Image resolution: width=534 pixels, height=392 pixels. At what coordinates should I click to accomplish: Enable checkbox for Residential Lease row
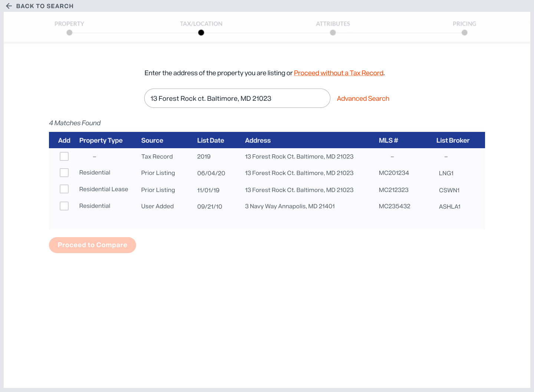(x=64, y=189)
